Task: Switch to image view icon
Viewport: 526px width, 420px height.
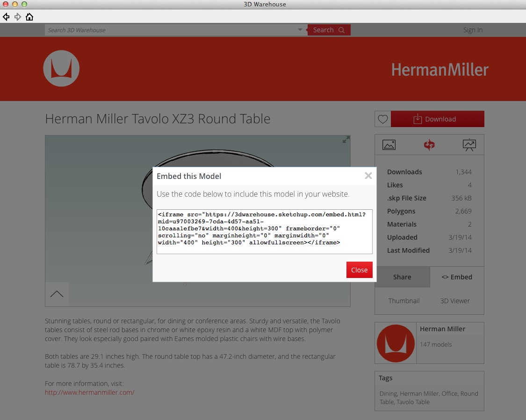Action: tap(389, 145)
